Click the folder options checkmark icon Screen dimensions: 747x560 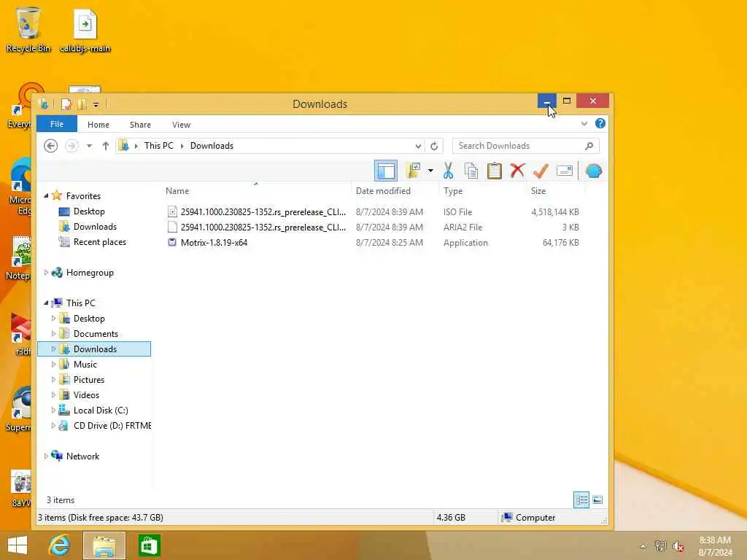tap(413, 171)
